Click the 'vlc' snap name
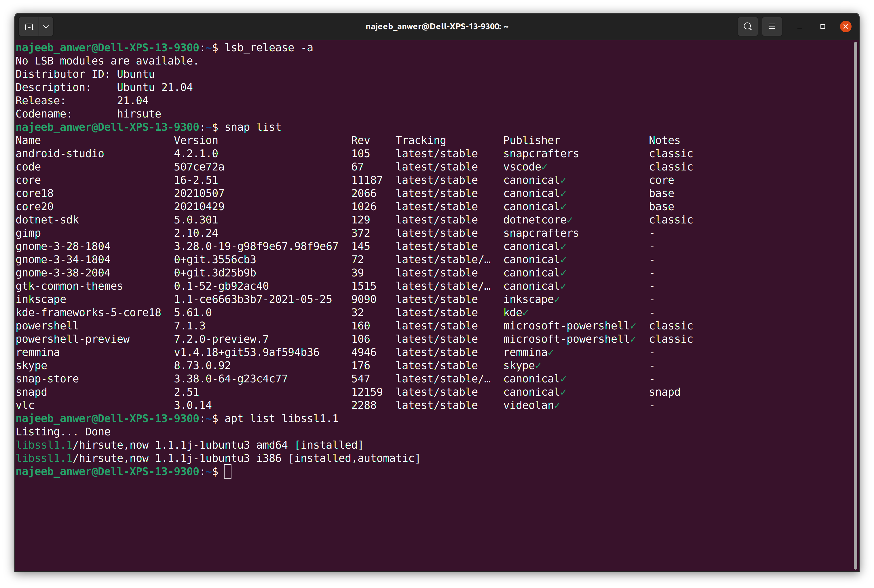Image resolution: width=874 pixels, height=588 pixels. click(x=25, y=405)
